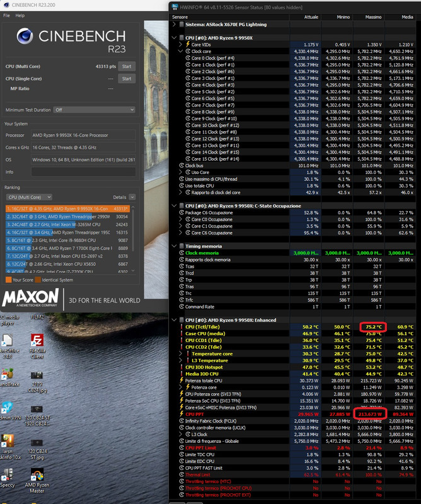Click the Timing memoria group chip icon
Image resolution: width=421 pixels, height=504 pixels.
point(182,246)
